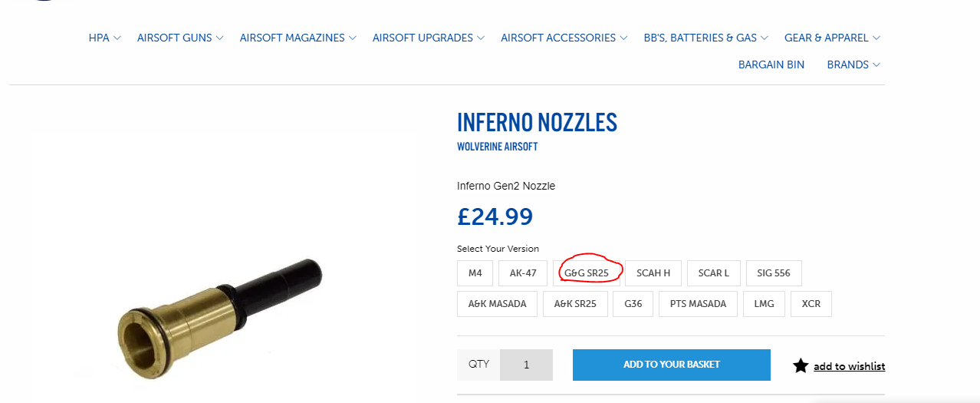Select the PTS MASADA version
Screen dimensions: 980x403
point(698,303)
